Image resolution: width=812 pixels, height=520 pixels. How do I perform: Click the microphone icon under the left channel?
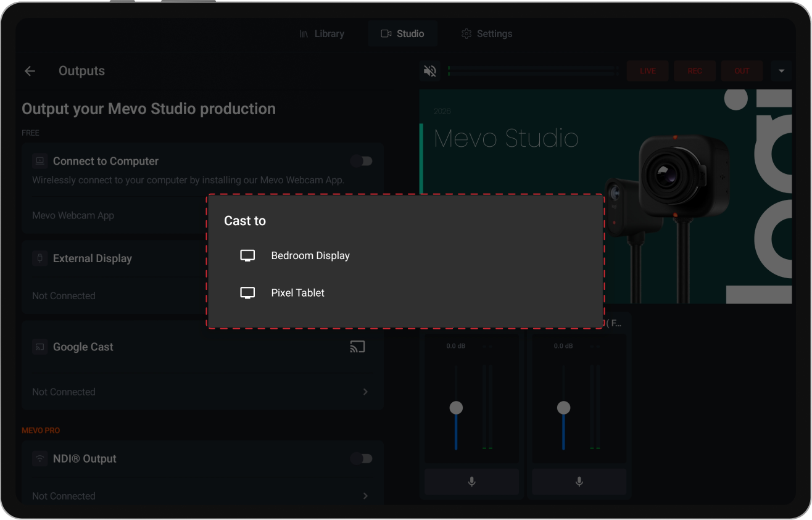pos(471,481)
